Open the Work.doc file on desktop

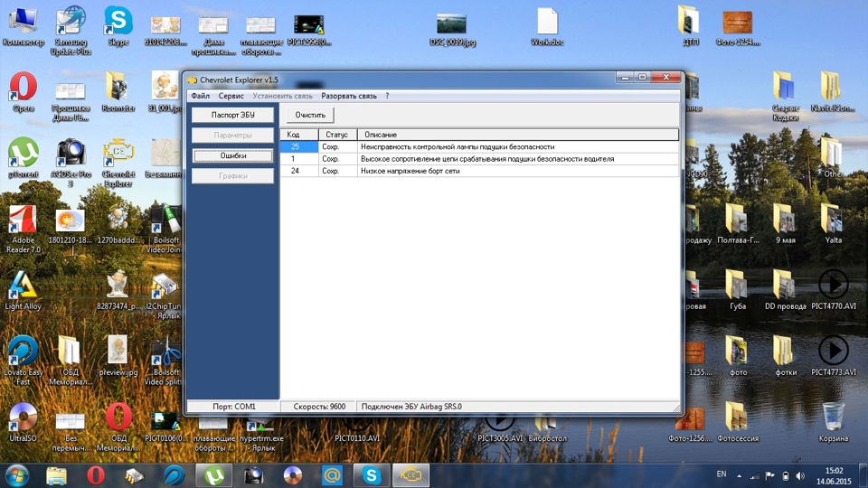coord(547,26)
